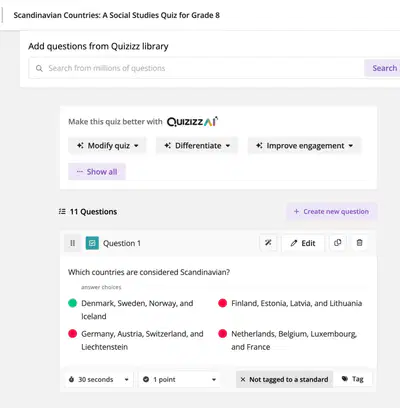400x408 pixels.
Task: Click the search magnifier icon
Action: click(x=39, y=68)
